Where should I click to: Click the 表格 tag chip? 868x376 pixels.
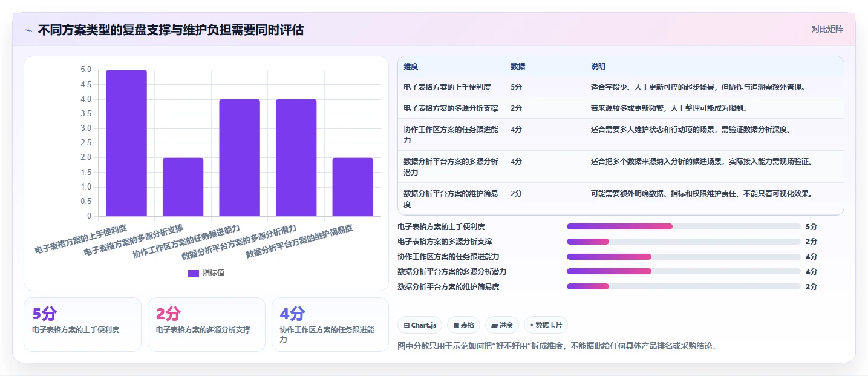(463, 325)
